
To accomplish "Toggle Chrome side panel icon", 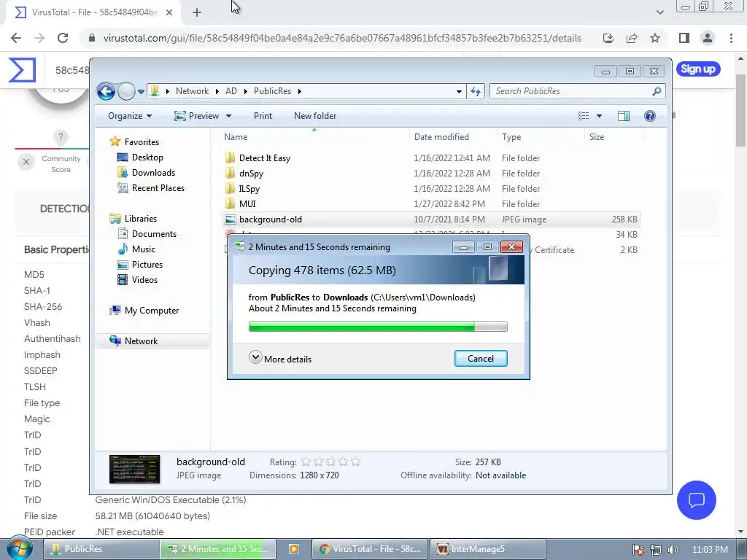I will coord(684,38).
